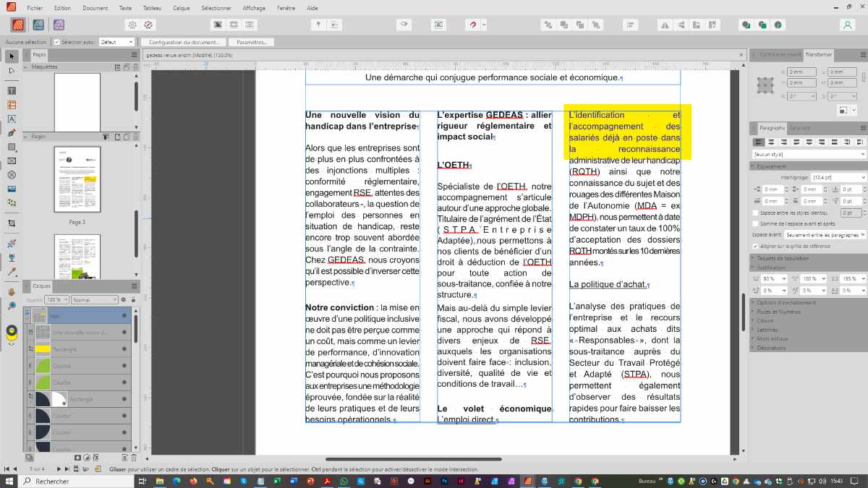This screenshot has width=868, height=488.
Task: Open the Interlignage [12,4 pt] dropdown
Action: (x=838, y=177)
